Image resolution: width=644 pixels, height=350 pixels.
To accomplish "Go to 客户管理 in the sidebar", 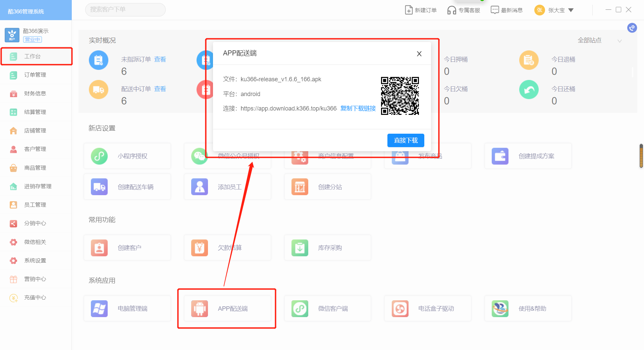I will tap(35, 149).
